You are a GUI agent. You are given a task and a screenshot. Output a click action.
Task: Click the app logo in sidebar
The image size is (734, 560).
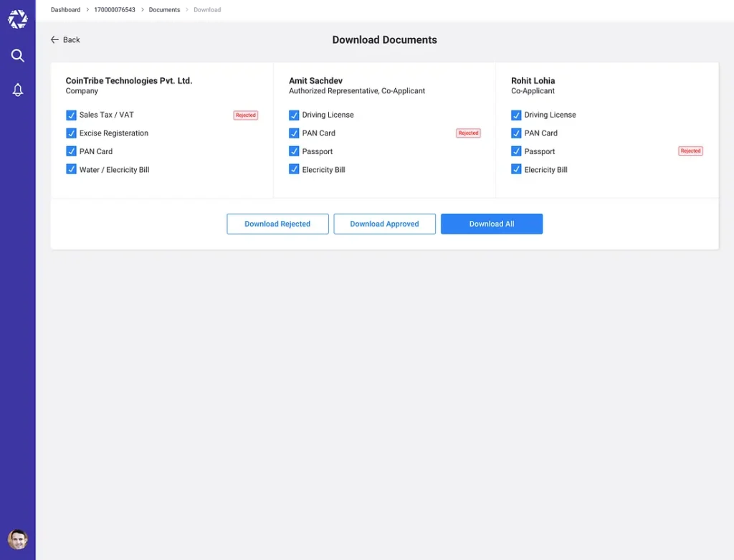(x=18, y=19)
